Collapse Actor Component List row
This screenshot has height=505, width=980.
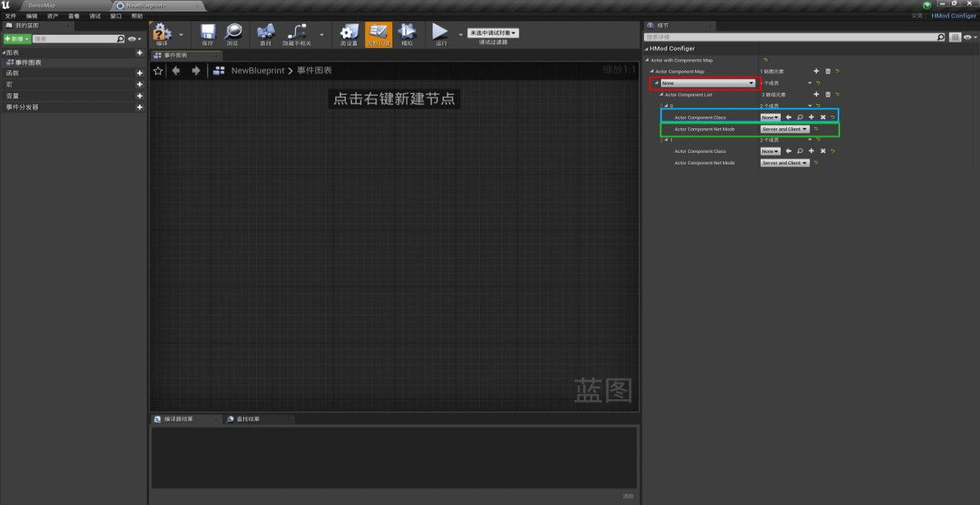click(663, 94)
